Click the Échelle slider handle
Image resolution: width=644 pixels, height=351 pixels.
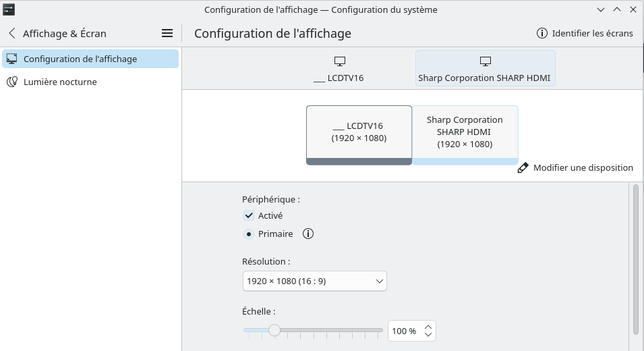[274, 330]
